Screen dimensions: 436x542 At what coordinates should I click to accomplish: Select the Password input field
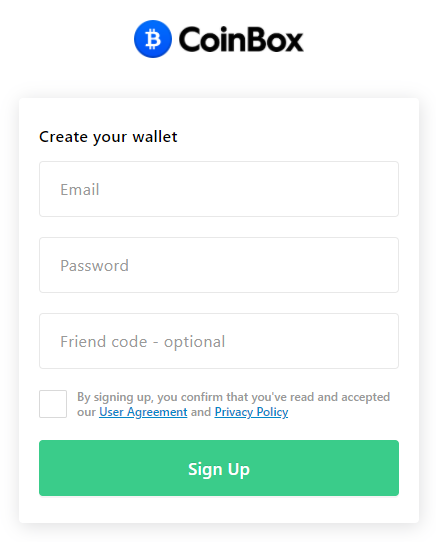coord(219,265)
